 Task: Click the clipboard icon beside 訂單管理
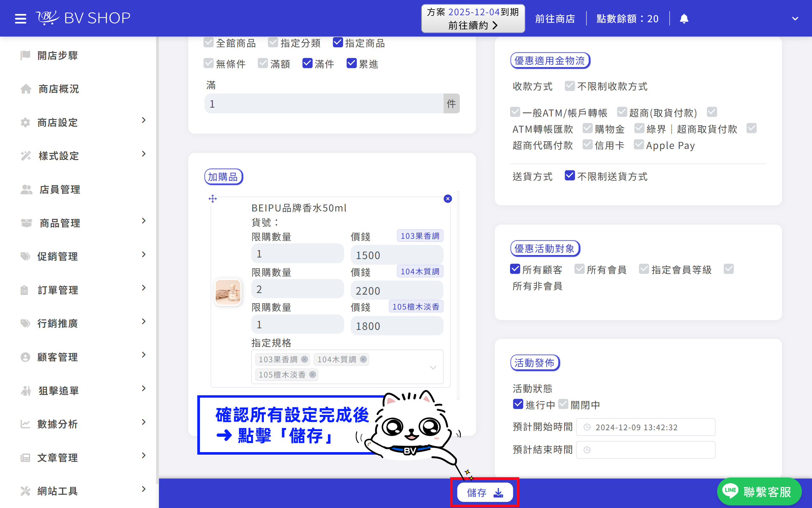click(24, 290)
